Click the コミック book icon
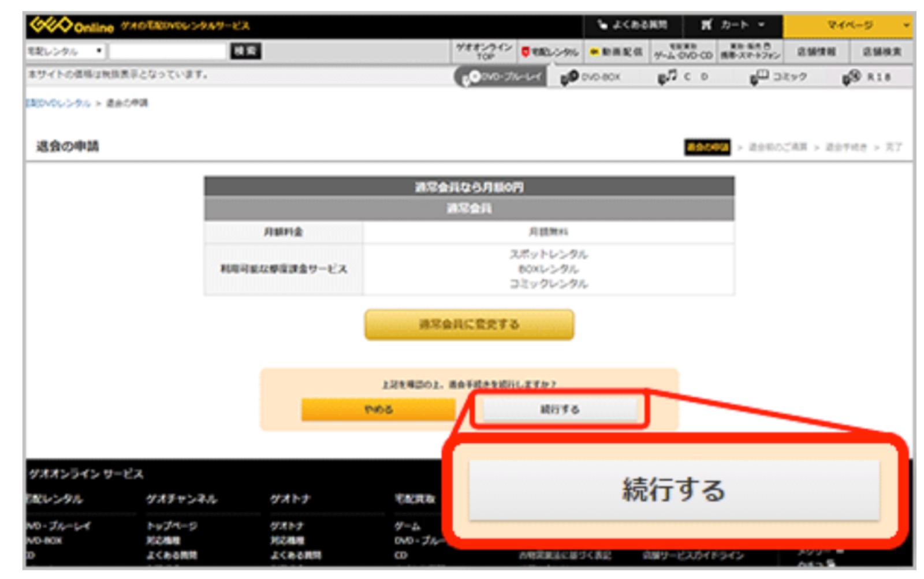Image resolution: width=924 pixels, height=579 pixels. (x=759, y=77)
